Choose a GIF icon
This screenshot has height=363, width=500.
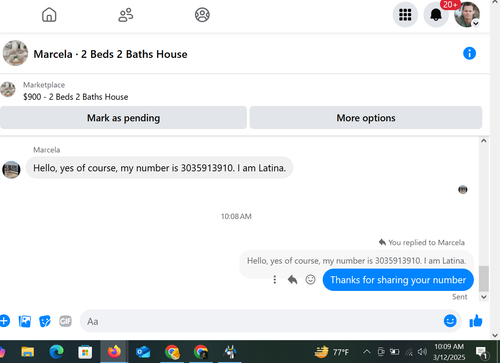[x=65, y=321]
